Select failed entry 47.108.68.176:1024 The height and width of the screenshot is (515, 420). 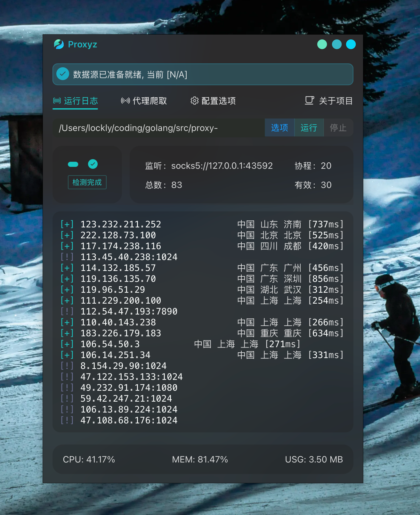tap(119, 420)
